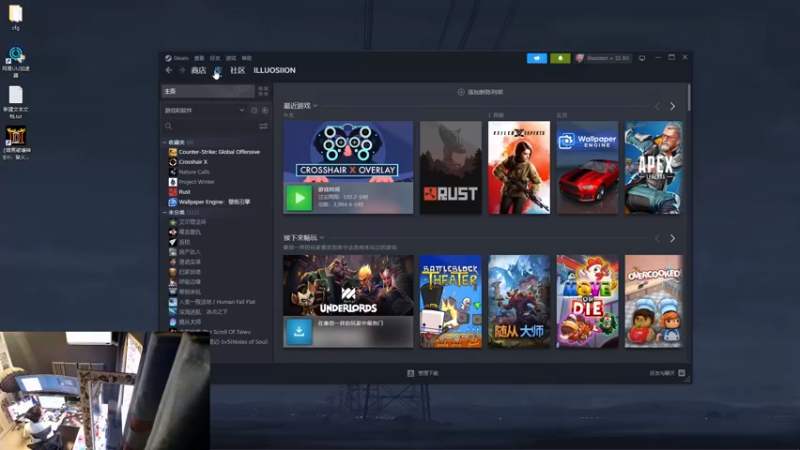Open the Help (帮助) menu
The image size is (800, 450).
pos(247,58)
